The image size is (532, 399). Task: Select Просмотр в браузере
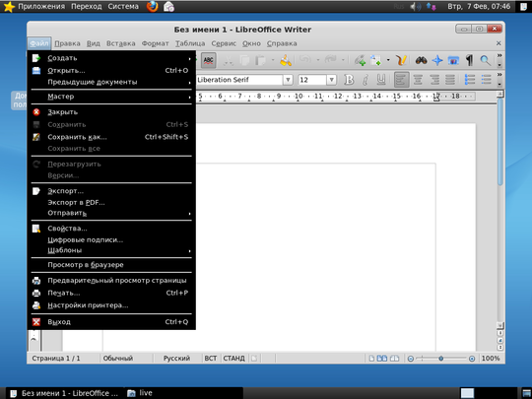(111, 265)
